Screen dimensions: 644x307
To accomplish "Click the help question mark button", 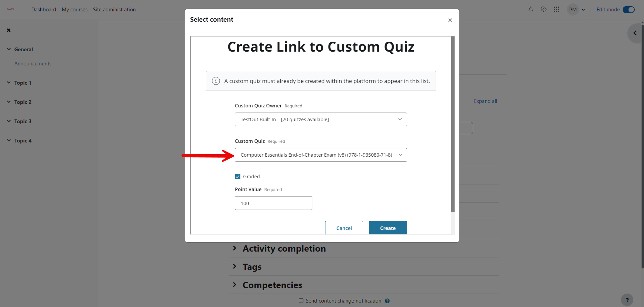I will click(x=627, y=300).
